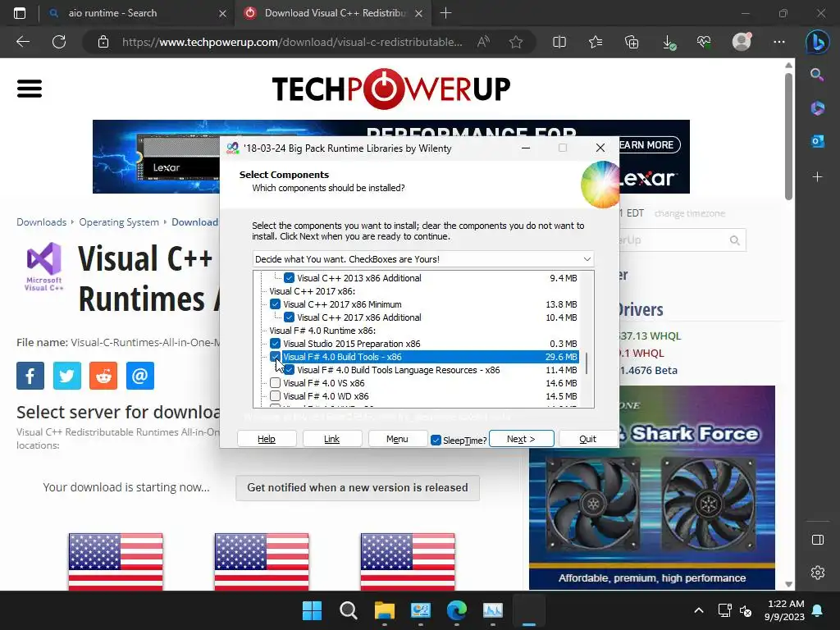The height and width of the screenshot is (630, 840).
Task: Show hidden system tray icons chevron
Action: click(x=699, y=610)
